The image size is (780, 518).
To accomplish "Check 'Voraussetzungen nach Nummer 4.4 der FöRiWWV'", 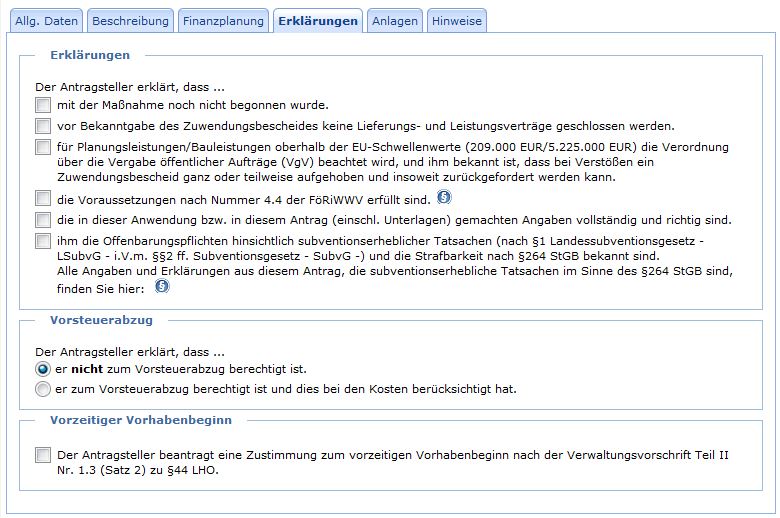I will pyautogui.click(x=43, y=199).
